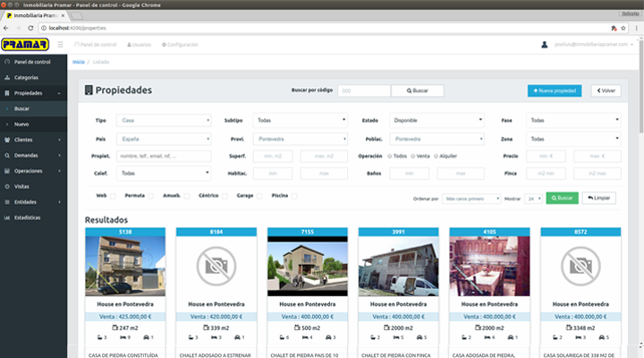
Task: Click the Limpiar button
Action: [598, 198]
